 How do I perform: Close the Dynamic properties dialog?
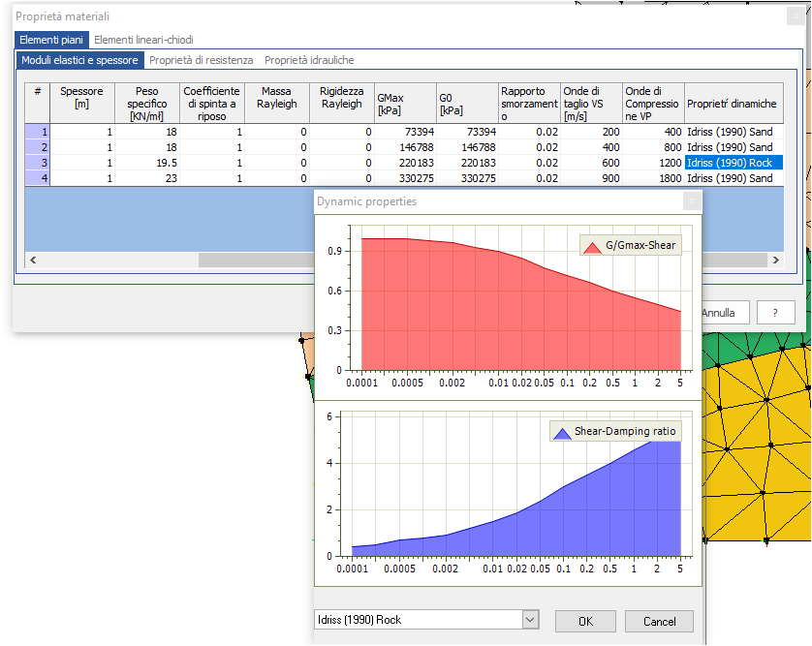click(x=692, y=200)
